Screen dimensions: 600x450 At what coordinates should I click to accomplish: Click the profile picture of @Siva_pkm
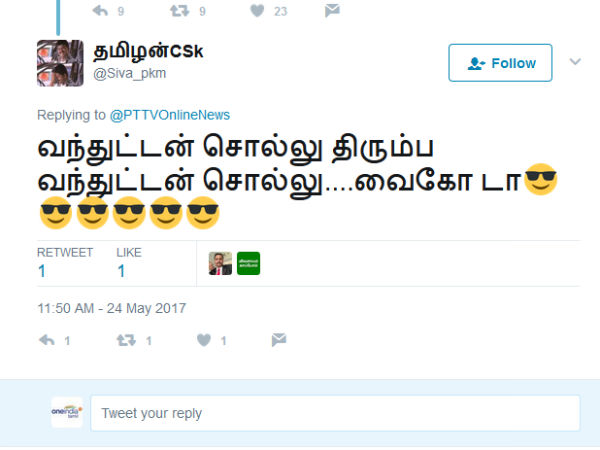tap(60, 63)
